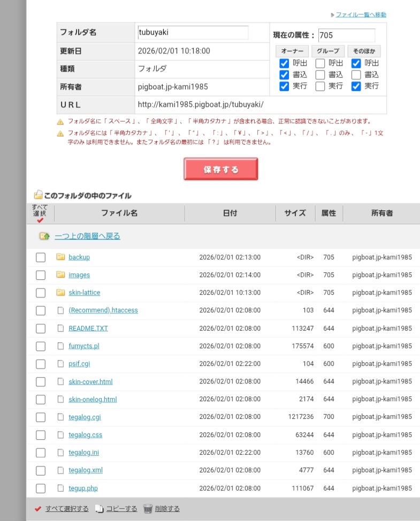Click the skin-lattice folder icon
The image size is (420, 521).
(60, 293)
